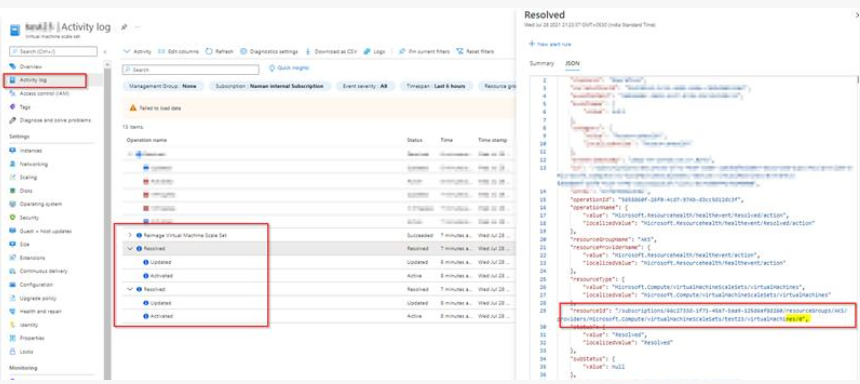The image size is (860, 384).
Task: Click the Diagnose and solve problems wrench icon
Action: pyautogui.click(x=13, y=120)
